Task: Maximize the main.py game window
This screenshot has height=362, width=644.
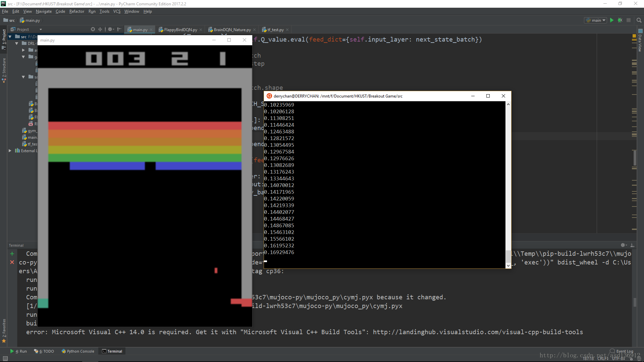Action: tap(229, 40)
